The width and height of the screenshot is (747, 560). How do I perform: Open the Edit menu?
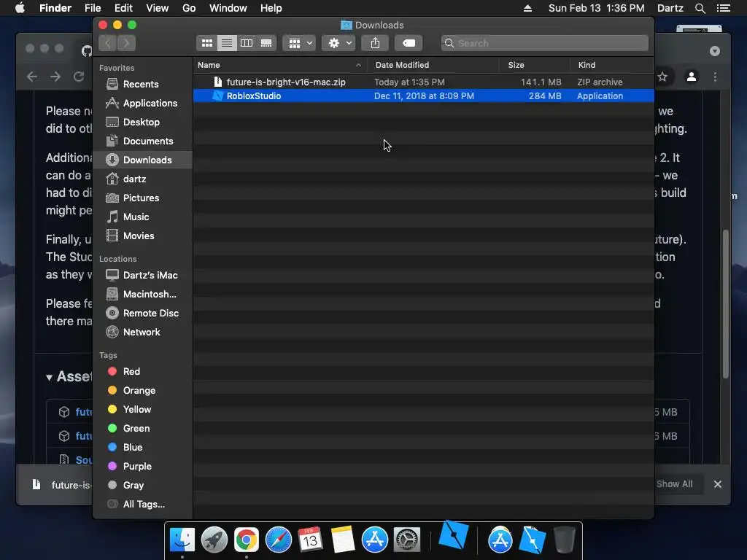pos(123,8)
